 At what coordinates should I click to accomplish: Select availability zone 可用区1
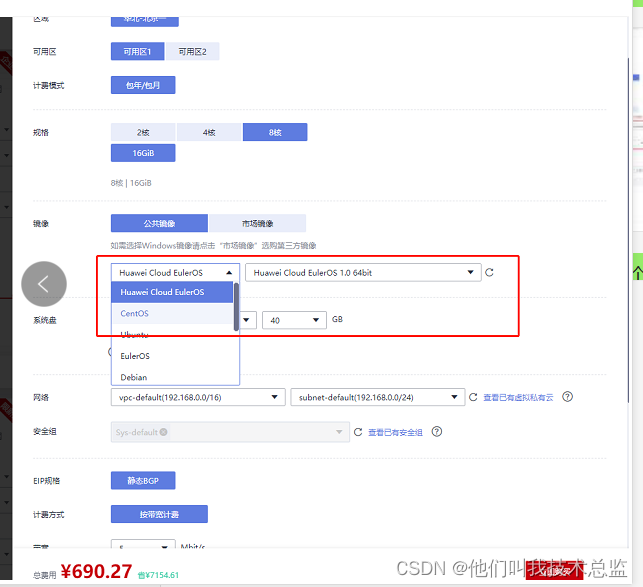[137, 51]
